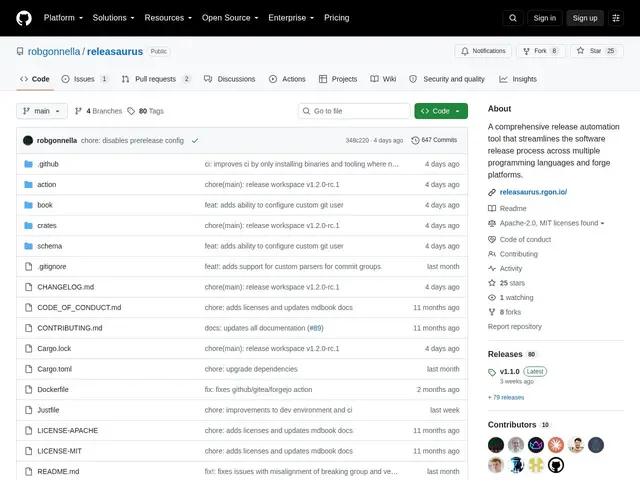The width and height of the screenshot is (640, 480).
Task: Open the main branch selector dropdown
Action: pos(42,111)
